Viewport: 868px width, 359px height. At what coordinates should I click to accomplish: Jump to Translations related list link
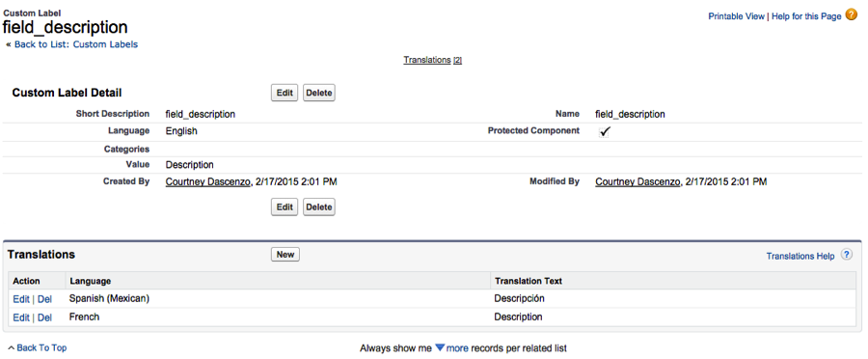[427, 60]
